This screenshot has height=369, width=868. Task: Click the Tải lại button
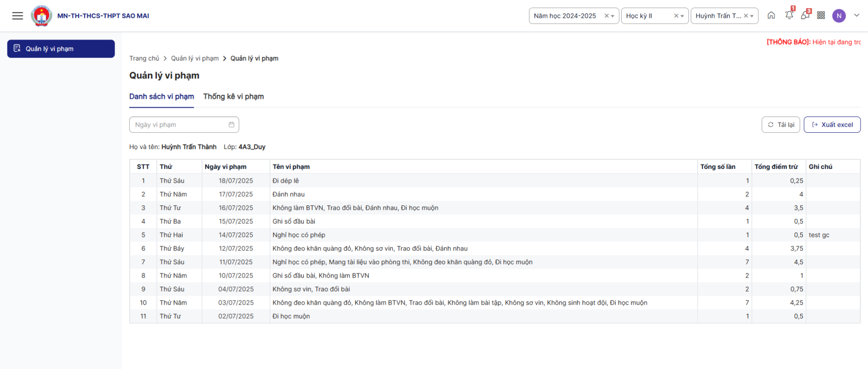pyautogui.click(x=781, y=125)
